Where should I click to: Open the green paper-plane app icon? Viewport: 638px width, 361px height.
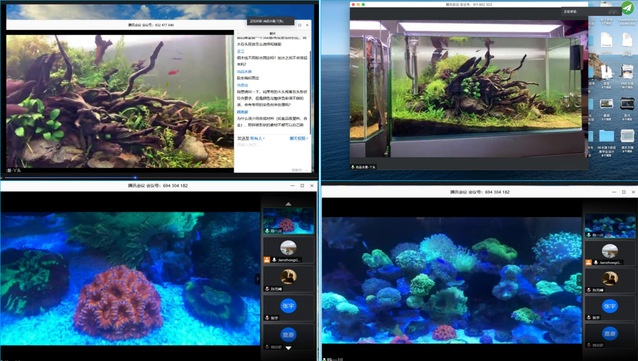628,8
